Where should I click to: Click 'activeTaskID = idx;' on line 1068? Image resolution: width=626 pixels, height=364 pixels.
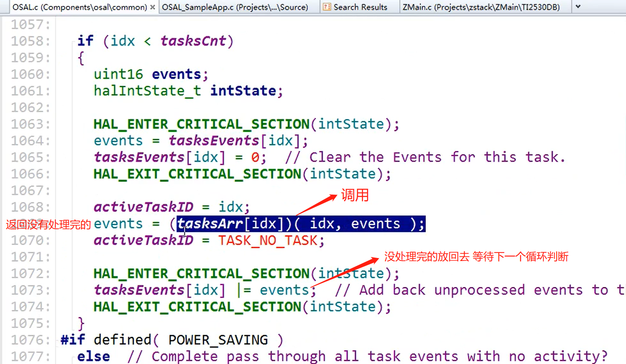172,207
